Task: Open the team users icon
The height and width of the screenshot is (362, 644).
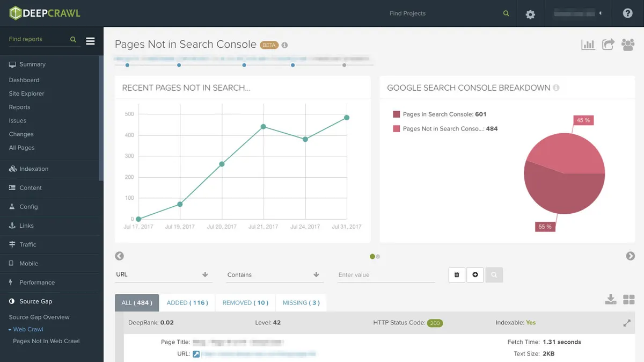Action: point(628,45)
